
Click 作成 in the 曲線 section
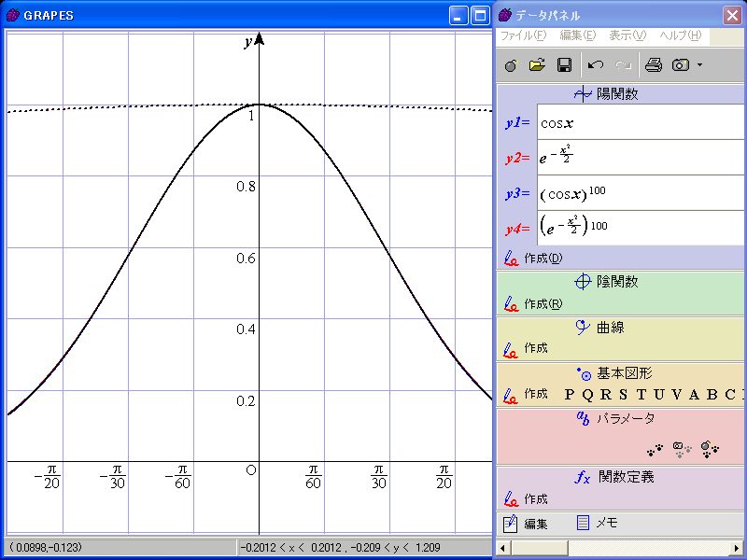tap(535, 348)
